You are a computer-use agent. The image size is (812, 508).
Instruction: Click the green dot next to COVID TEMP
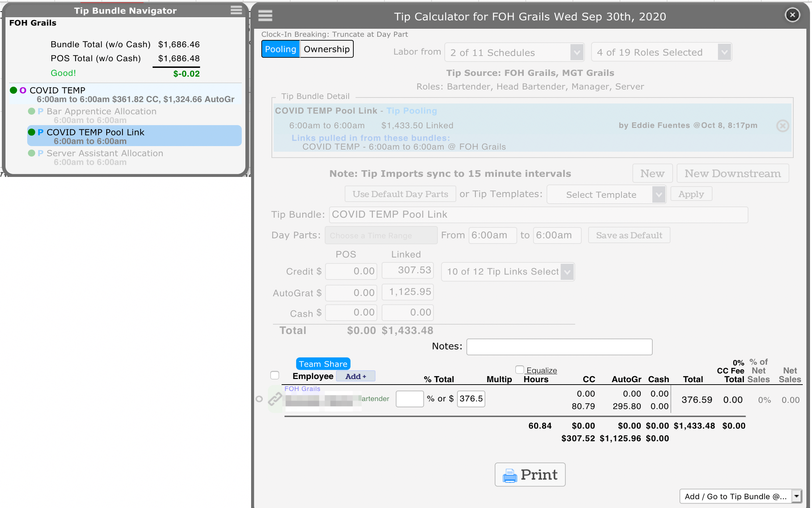14,90
